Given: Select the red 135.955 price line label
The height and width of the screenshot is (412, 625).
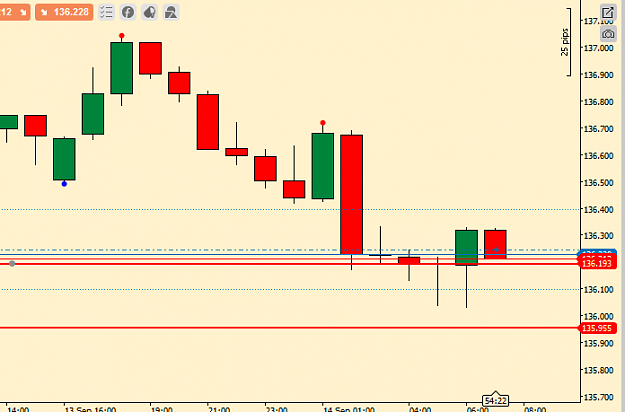Looking at the screenshot, I should (x=597, y=328).
